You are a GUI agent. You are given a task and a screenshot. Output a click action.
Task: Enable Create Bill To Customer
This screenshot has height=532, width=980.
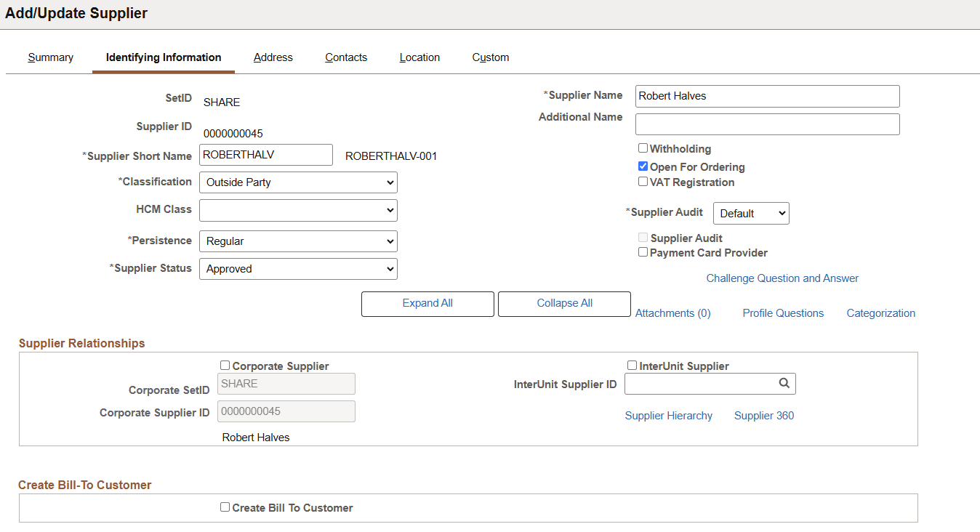click(225, 507)
